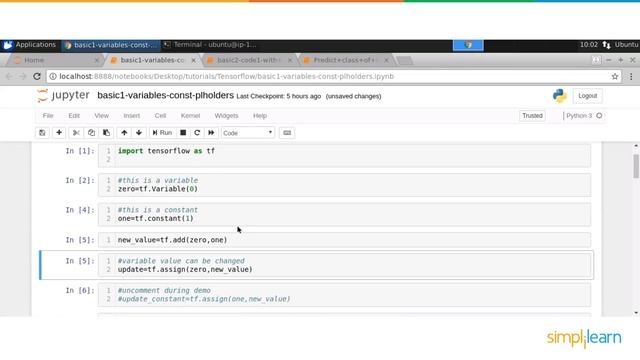Click the scrollbar down arrow

coord(636,313)
